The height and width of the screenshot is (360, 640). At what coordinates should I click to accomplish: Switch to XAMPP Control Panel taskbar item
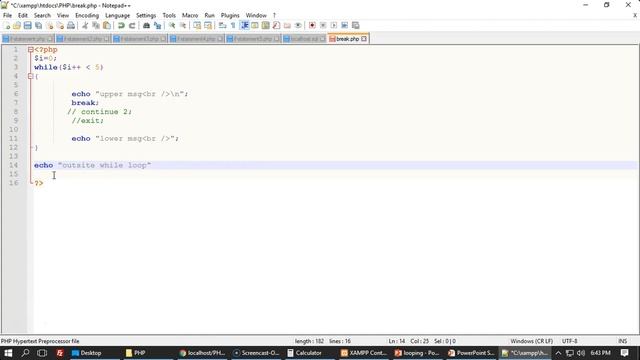[x=364, y=353]
